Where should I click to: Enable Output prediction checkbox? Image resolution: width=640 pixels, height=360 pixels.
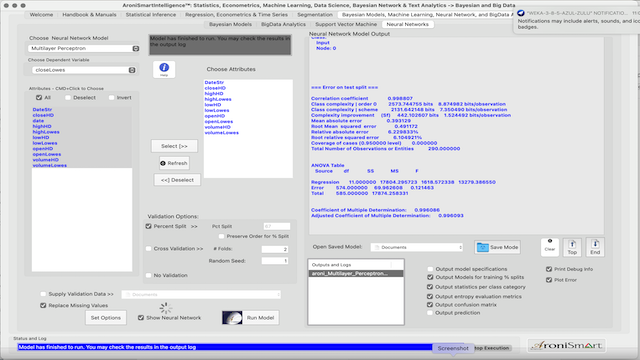click(430, 313)
